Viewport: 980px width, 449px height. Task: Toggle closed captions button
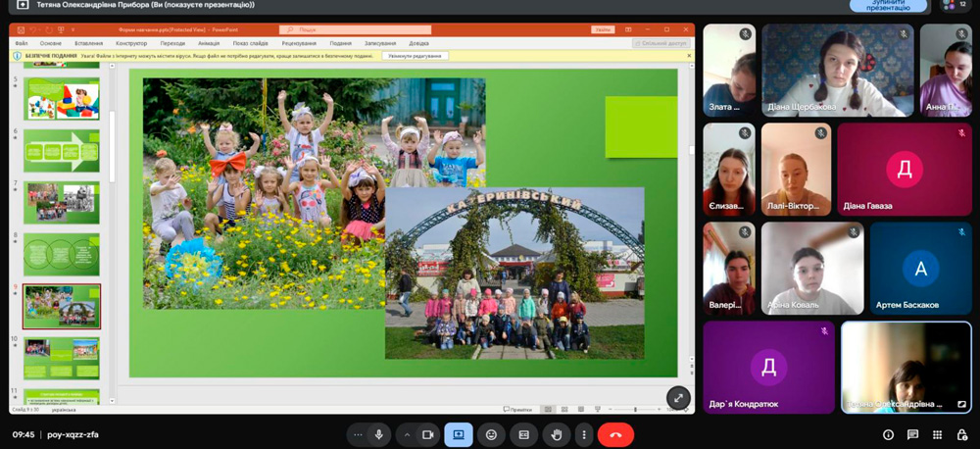[523, 434]
